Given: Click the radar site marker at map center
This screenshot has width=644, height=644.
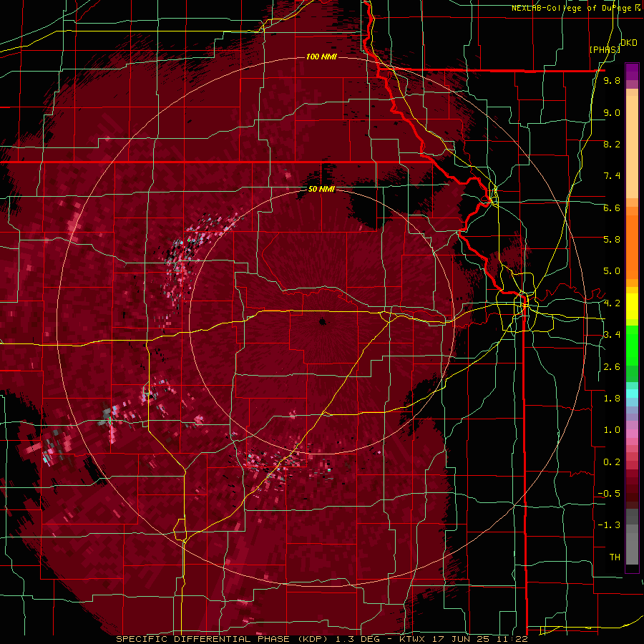Looking at the screenshot, I should pyautogui.click(x=323, y=321).
